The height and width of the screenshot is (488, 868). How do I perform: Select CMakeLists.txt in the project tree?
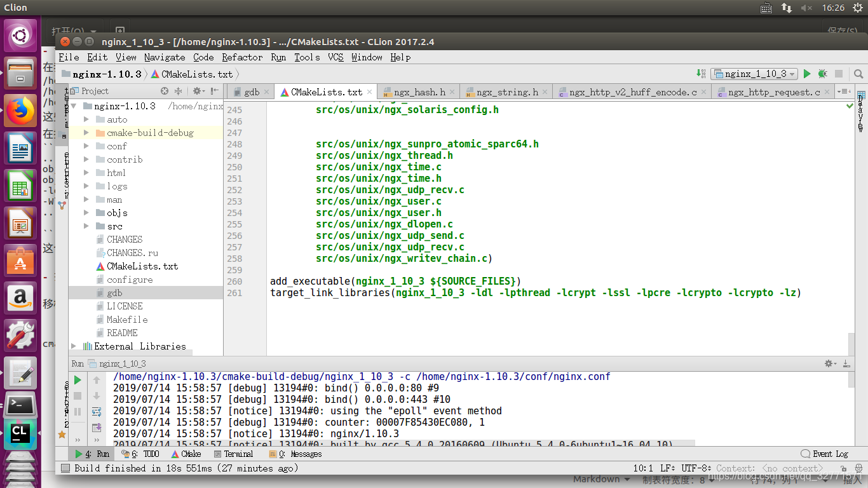[x=142, y=266]
